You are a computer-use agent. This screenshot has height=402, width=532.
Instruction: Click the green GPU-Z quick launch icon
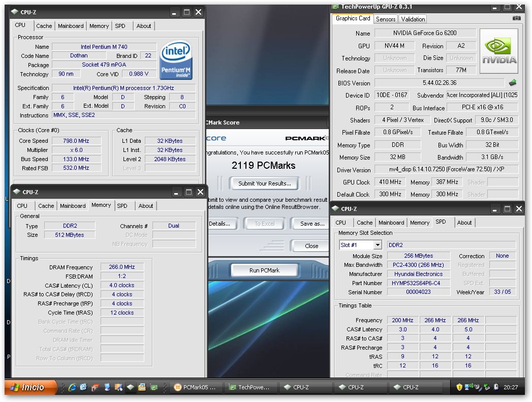(153, 387)
